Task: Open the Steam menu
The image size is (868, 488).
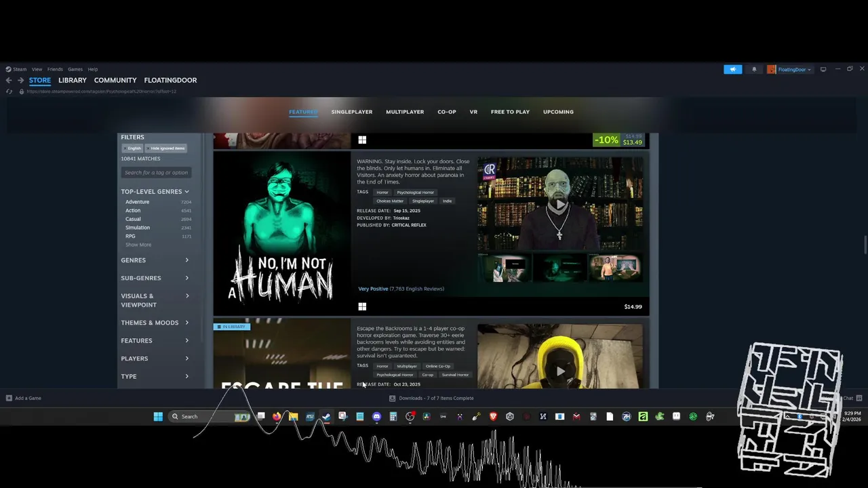Action: [16, 69]
